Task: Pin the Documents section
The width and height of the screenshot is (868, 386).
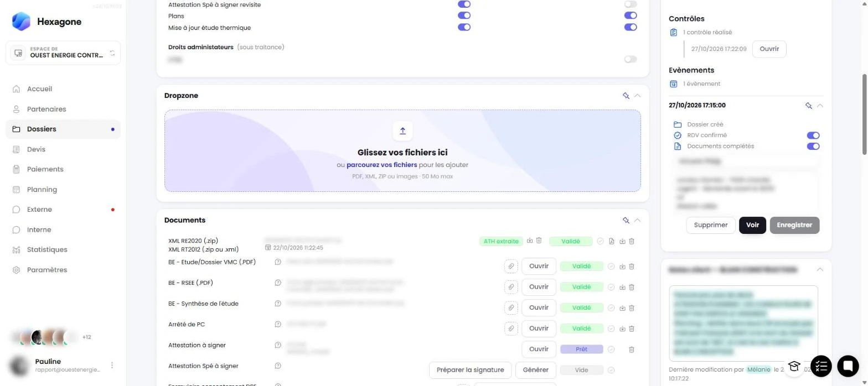Action: click(x=626, y=220)
